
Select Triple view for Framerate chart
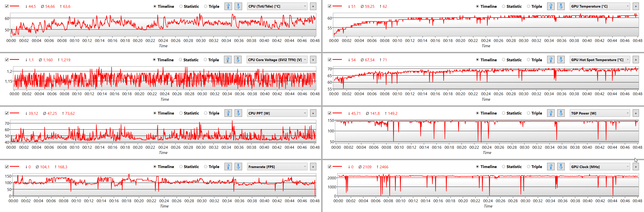click(x=212, y=167)
